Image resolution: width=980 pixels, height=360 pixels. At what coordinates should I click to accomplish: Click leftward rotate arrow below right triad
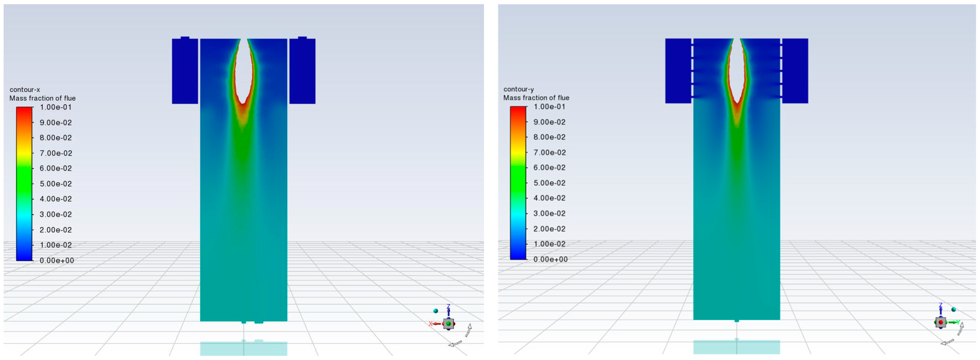[947, 342]
